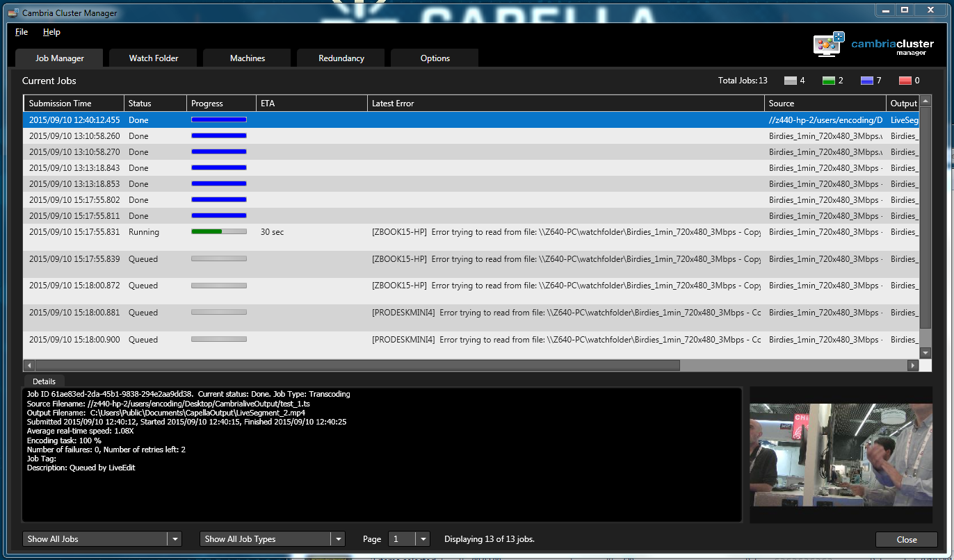Click the Close button at the bottom
The height and width of the screenshot is (560, 954).
pyautogui.click(x=907, y=540)
